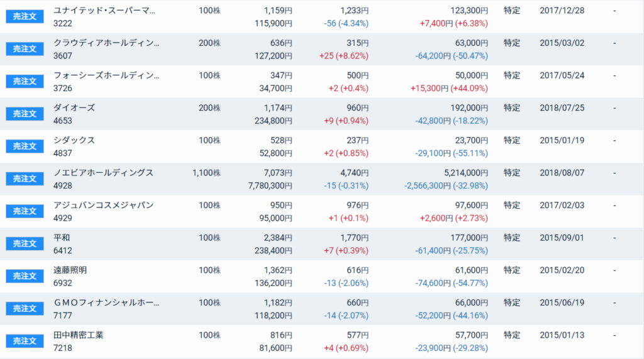
Task: Click the ダイオーズ stock name
Action: (74, 108)
